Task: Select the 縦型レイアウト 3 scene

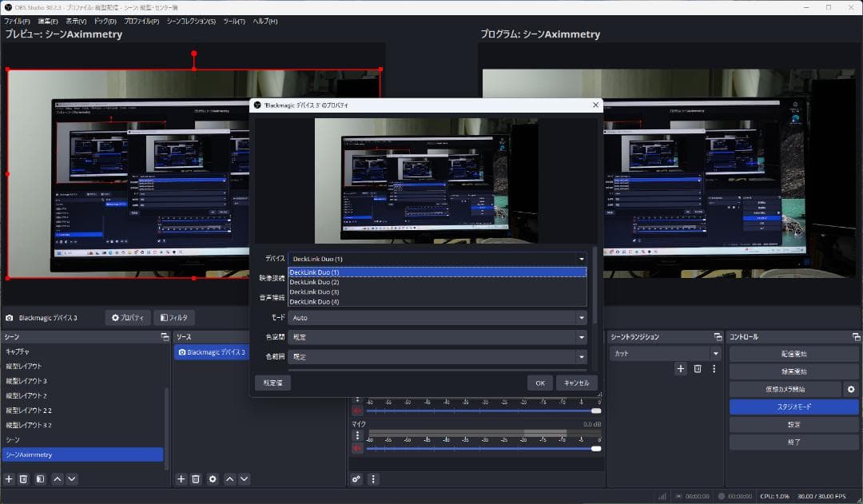Action: tap(82, 381)
